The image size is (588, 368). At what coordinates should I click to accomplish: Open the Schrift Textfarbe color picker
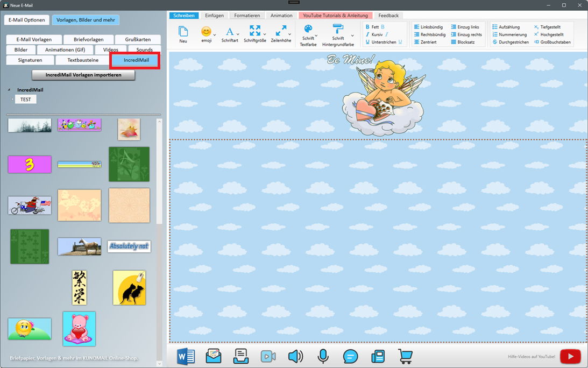pyautogui.click(x=308, y=35)
